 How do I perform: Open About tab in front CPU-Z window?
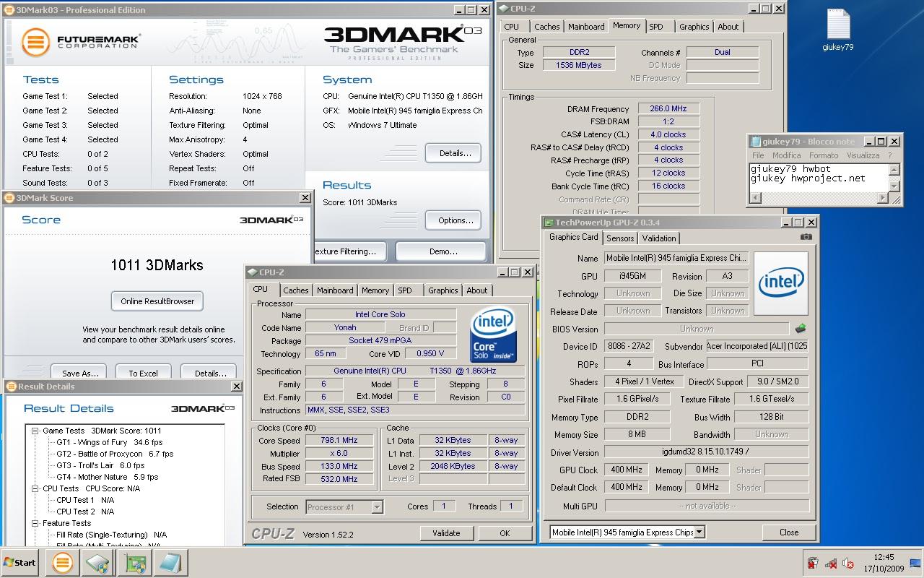[476, 290]
